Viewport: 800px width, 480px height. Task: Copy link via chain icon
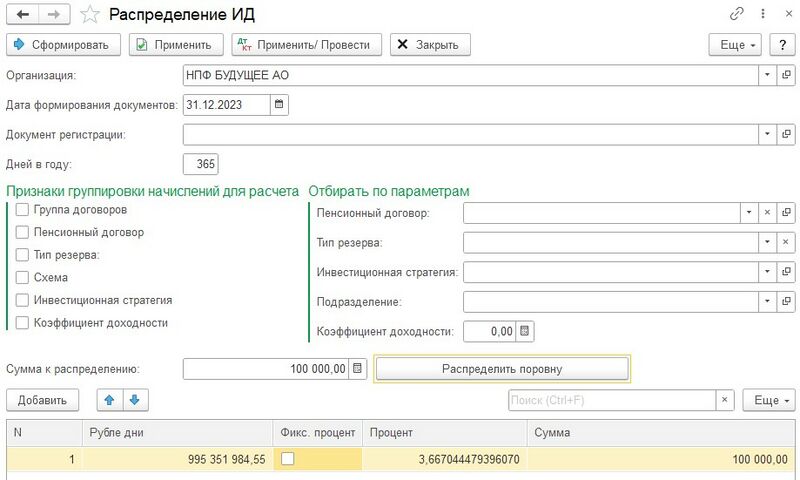(x=738, y=14)
